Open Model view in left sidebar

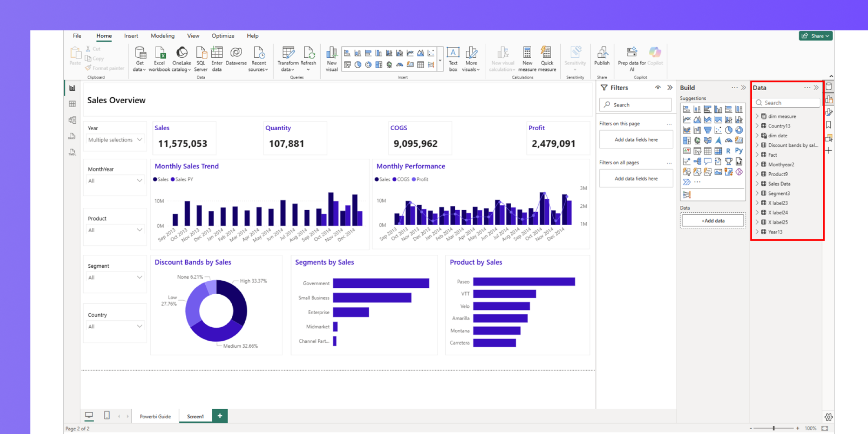point(72,120)
